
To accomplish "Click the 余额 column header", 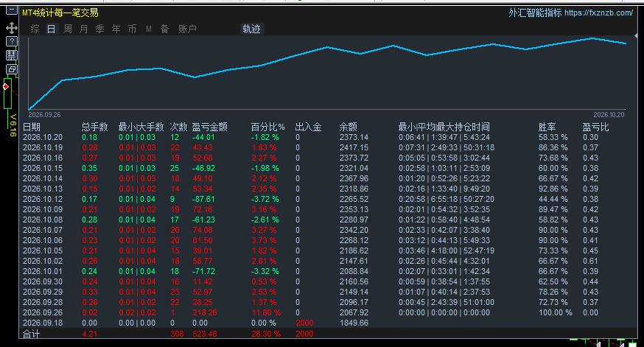I will (x=349, y=127).
